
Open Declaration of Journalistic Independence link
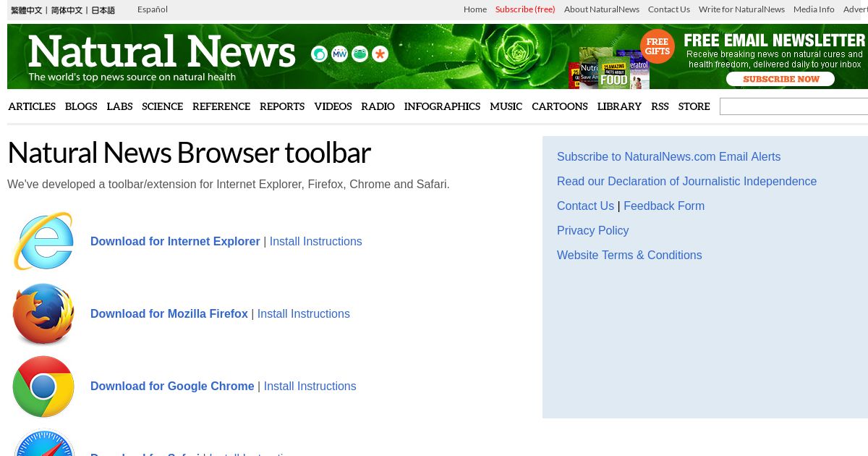[686, 181]
